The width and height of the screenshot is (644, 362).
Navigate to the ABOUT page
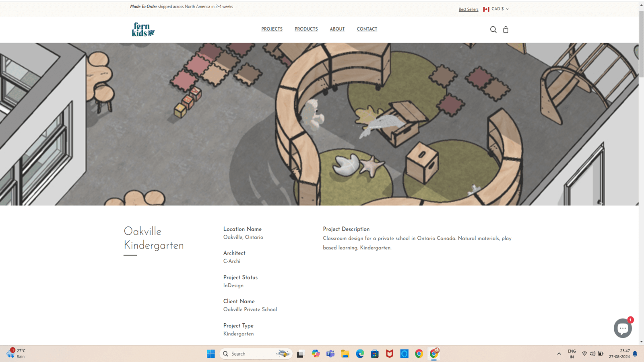tap(337, 29)
